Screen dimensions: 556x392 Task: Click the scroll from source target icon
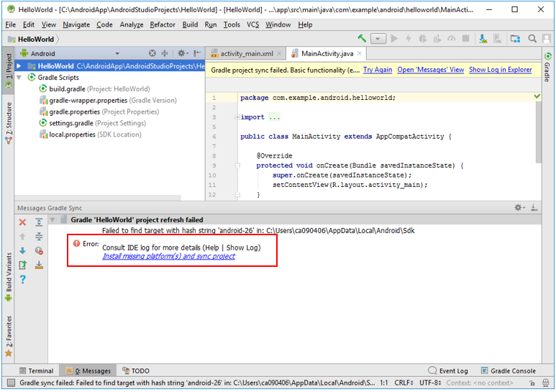tap(152, 53)
